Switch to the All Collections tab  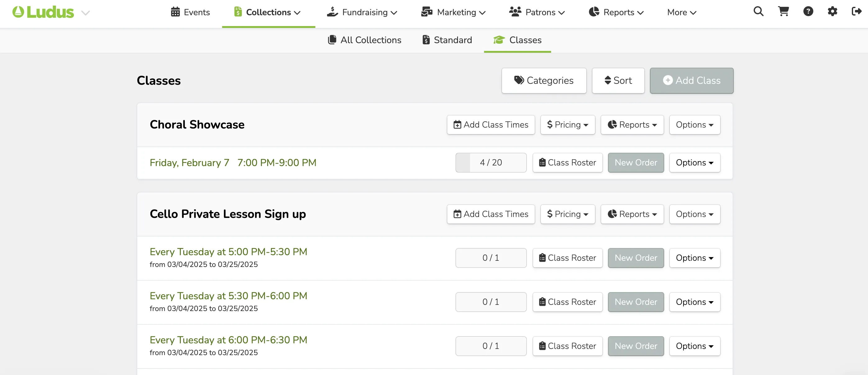point(365,40)
